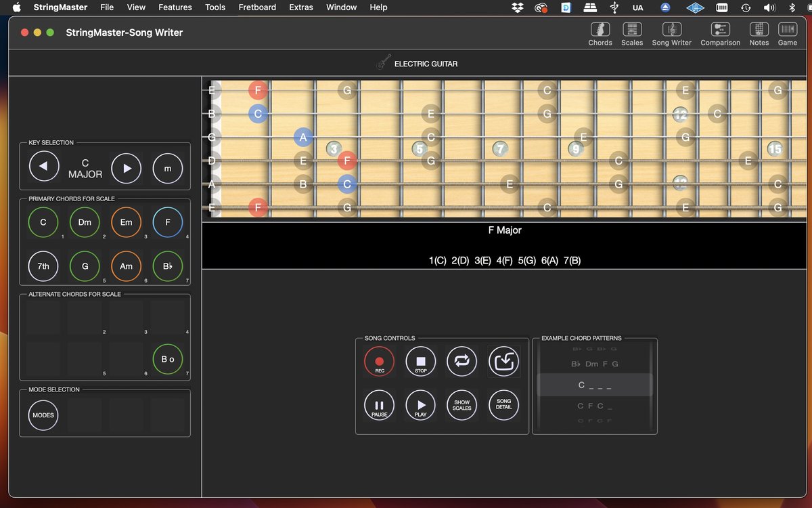
Task: Select the Dm primary chord
Action: [85, 222]
